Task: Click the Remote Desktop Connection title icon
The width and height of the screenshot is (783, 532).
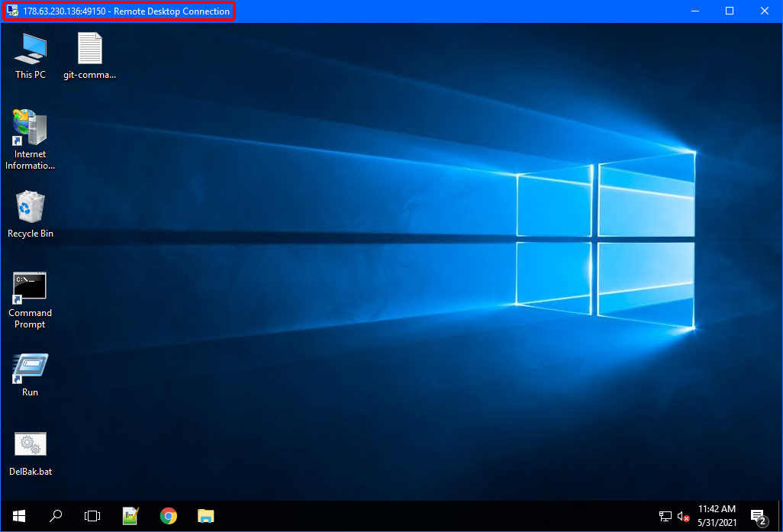Action: coord(12,11)
